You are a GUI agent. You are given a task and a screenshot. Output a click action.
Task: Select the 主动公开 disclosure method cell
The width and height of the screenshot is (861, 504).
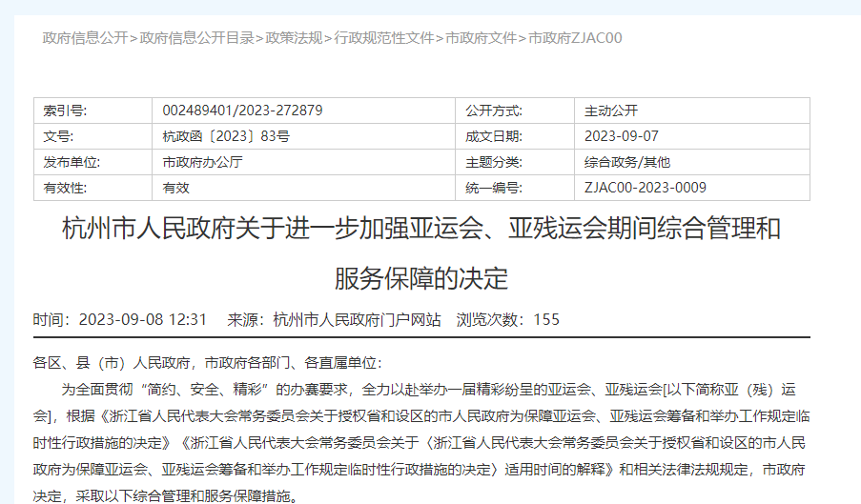[x=611, y=111]
